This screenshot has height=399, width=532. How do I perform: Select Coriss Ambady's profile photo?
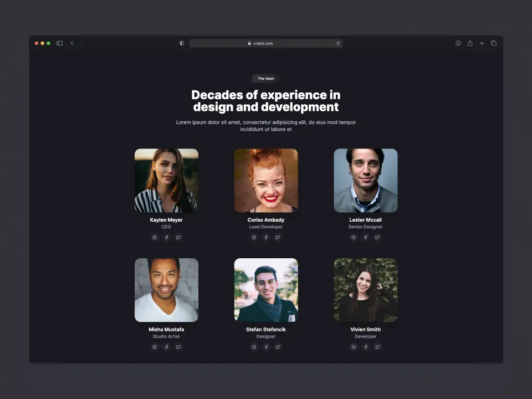coord(266,180)
